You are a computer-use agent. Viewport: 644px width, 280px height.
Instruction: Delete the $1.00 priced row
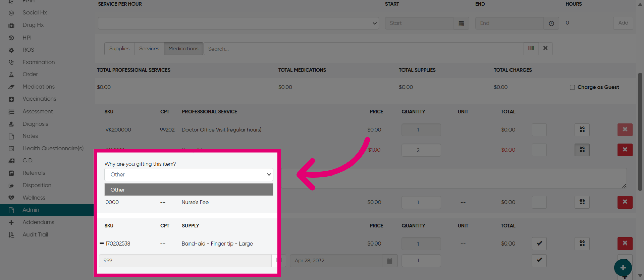(625, 150)
